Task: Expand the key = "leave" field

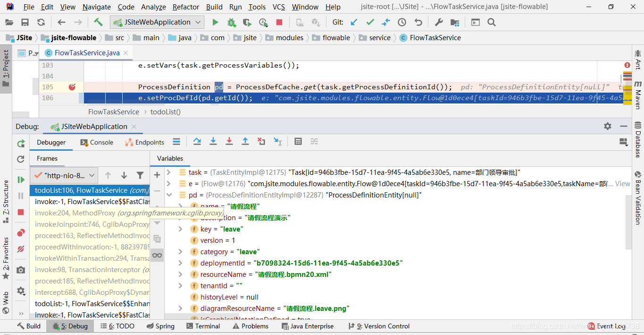Action: click(x=180, y=229)
